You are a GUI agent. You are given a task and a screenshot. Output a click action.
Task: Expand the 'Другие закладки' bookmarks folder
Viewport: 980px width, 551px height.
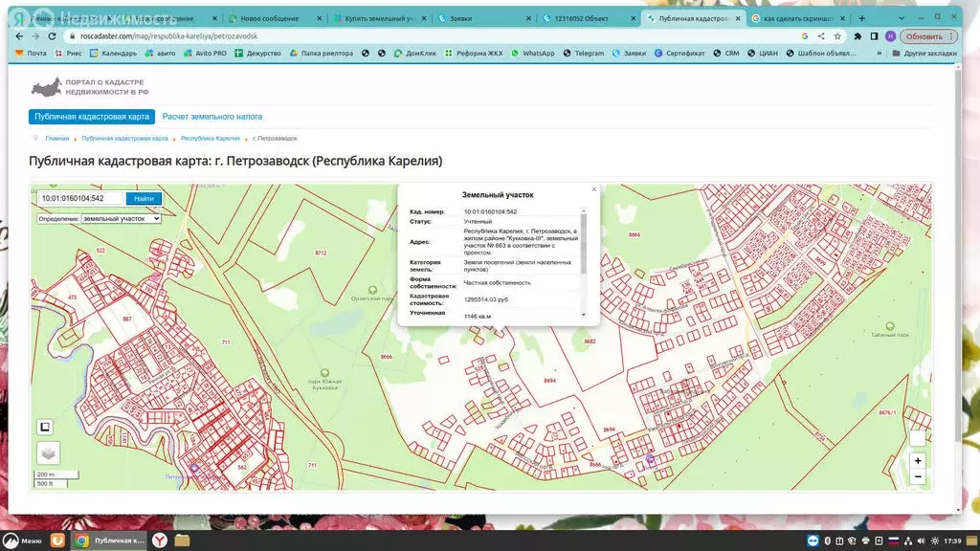pos(923,54)
